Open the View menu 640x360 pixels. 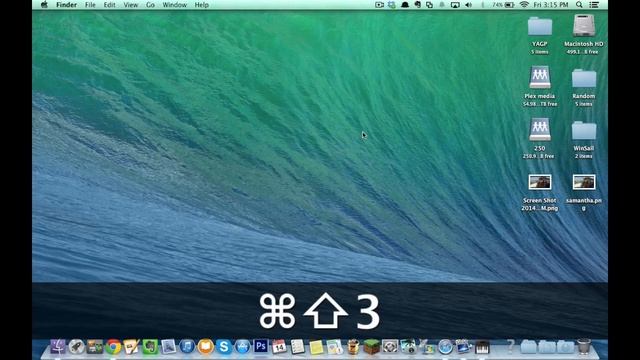click(x=131, y=5)
